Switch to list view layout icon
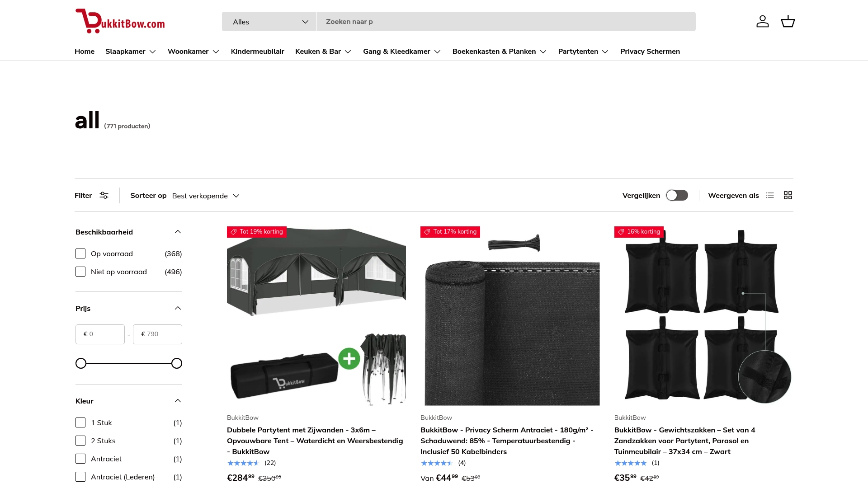The width and height of the screenshot is (868, 488). tap(769, 195)
